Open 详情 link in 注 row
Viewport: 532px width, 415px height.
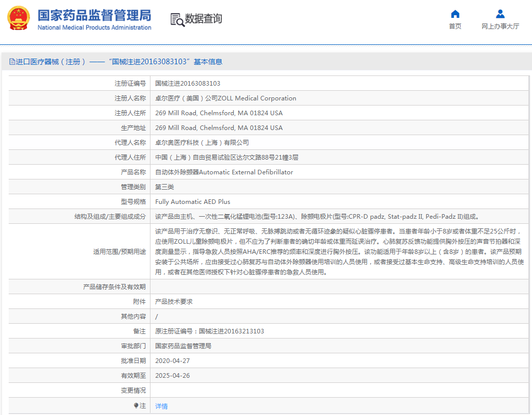(x=161, y=406)
